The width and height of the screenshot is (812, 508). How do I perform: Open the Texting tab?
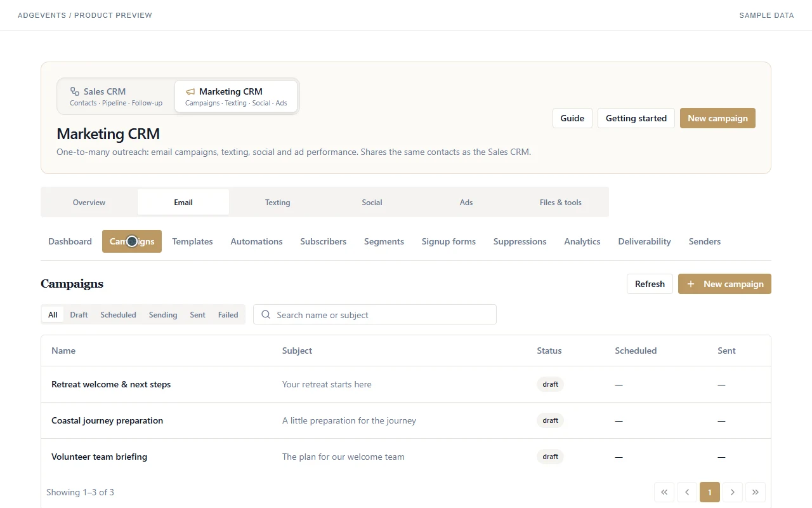click(277, 202)
